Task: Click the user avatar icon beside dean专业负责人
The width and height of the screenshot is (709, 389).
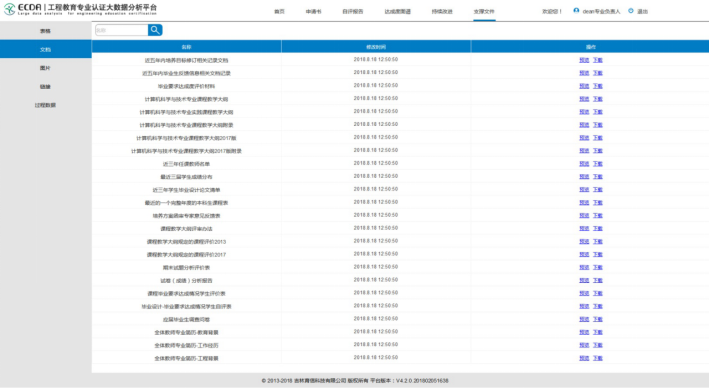Action: click(576, 11)
